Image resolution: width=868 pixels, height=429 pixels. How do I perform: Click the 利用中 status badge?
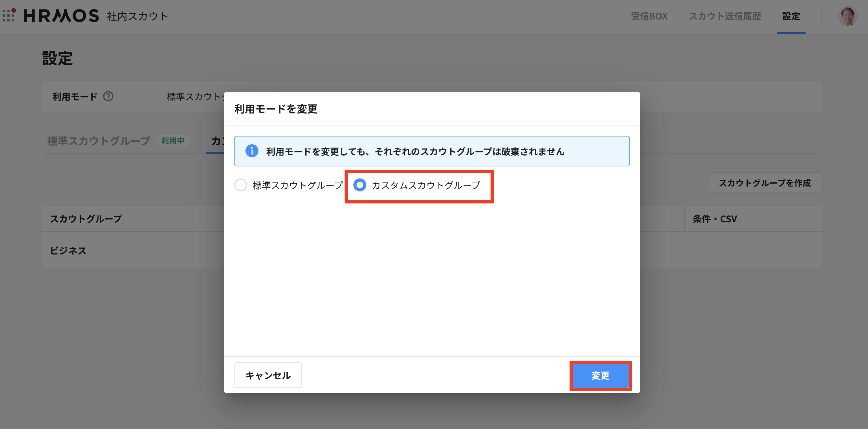click(x=173, y=141)
